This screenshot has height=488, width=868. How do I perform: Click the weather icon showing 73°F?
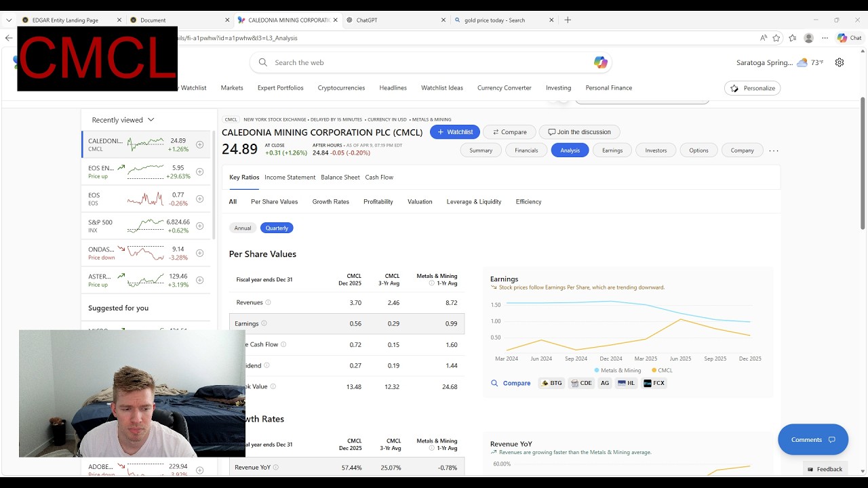click(x=802, y=62)
